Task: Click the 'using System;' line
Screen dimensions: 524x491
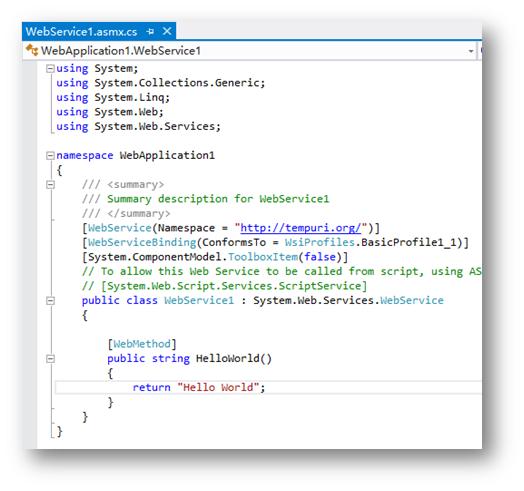Action: tap(97, 69)
